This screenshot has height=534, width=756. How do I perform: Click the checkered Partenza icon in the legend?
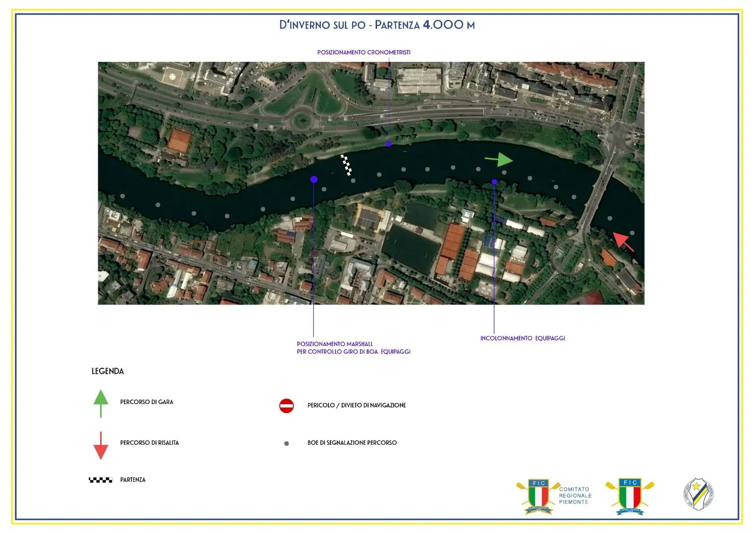[101, 480]
